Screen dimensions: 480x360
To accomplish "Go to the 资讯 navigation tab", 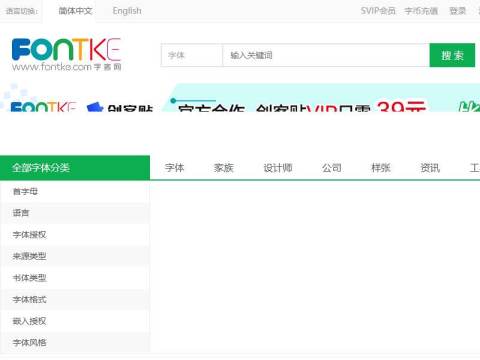I will tap(430, 168).
